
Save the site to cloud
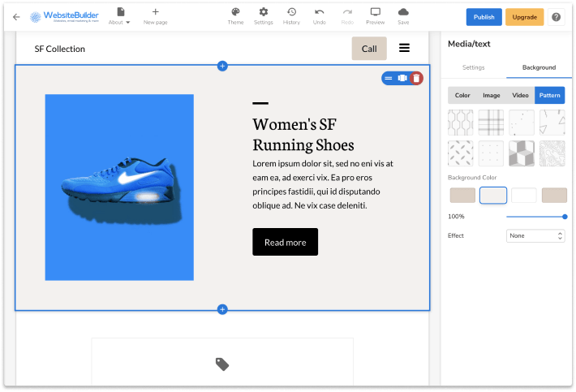coord(403,16)
